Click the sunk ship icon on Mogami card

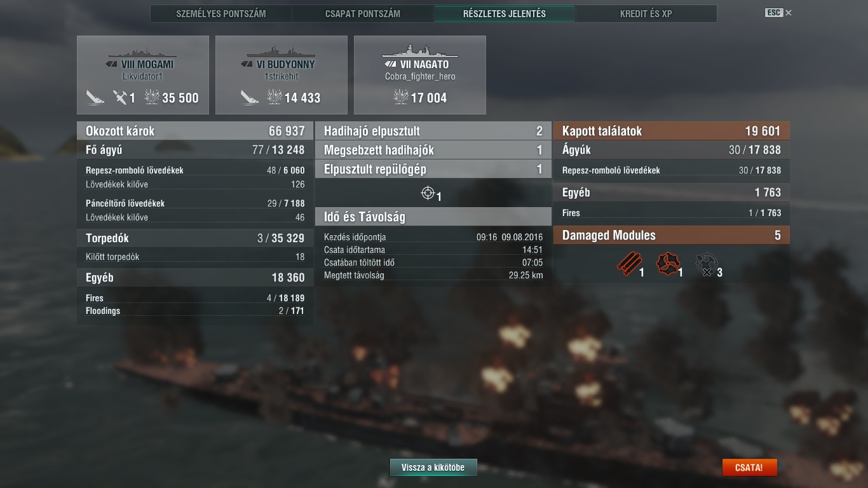click(96, 97)
